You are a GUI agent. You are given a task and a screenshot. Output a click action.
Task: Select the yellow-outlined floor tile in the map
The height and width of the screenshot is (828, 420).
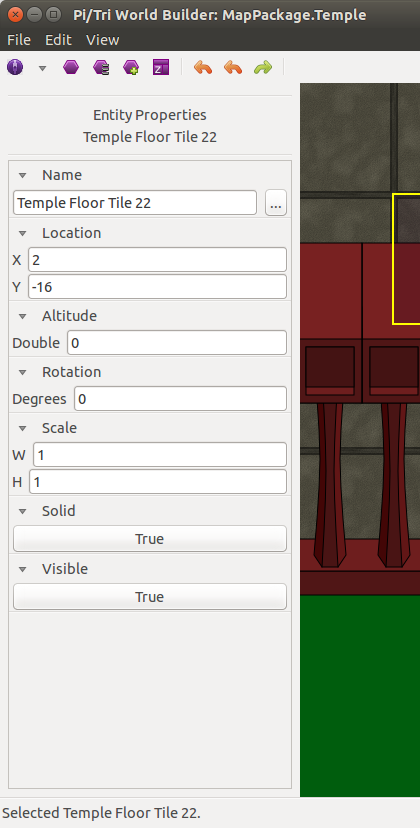406,259
